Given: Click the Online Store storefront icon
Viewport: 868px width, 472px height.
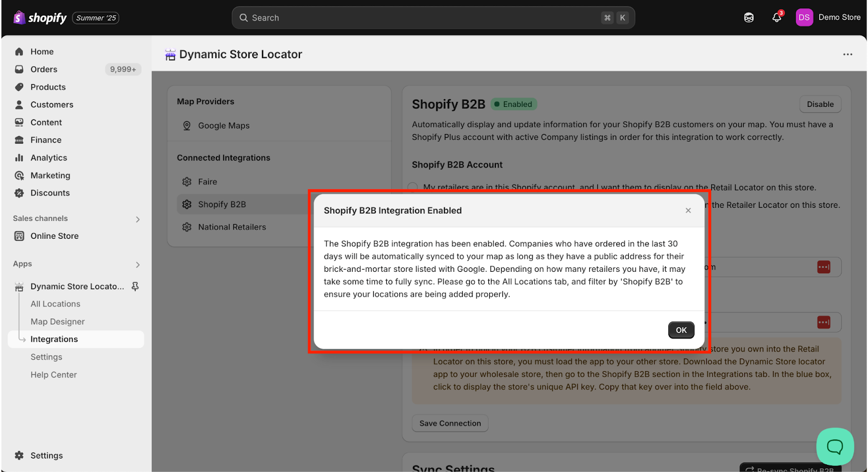Looking at the screenshot, I should (20, 236).
